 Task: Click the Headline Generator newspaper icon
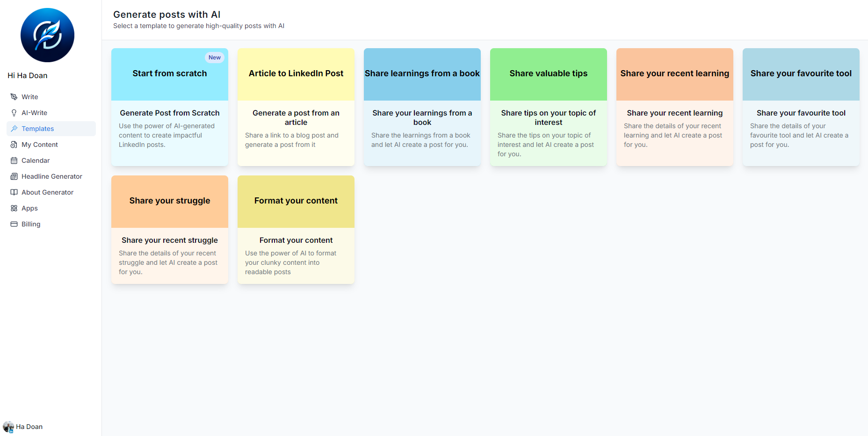[14, 176]
